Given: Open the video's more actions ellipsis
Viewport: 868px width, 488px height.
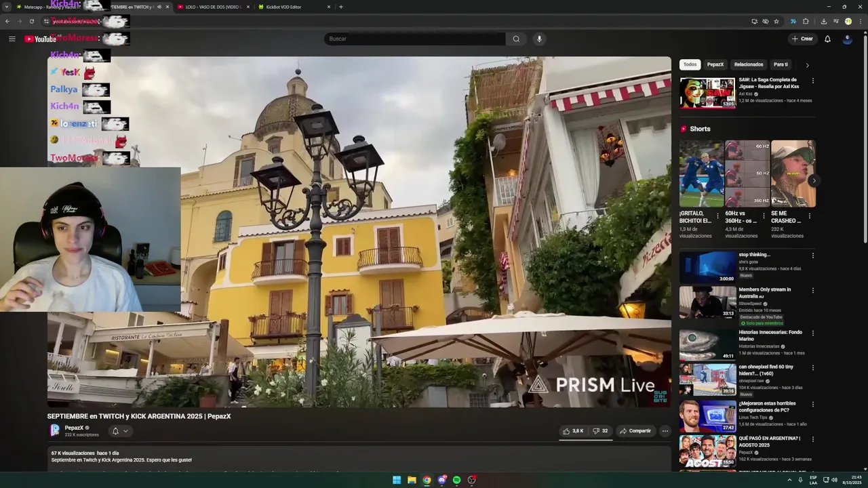Looking at the screenshot, I should point(665,431).
